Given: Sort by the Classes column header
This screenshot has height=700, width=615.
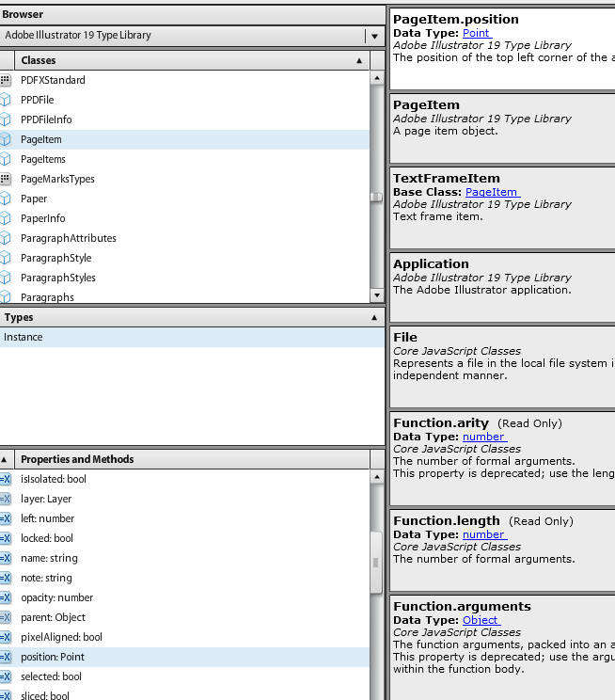Looking at the screenshot, I should point(192,60).
